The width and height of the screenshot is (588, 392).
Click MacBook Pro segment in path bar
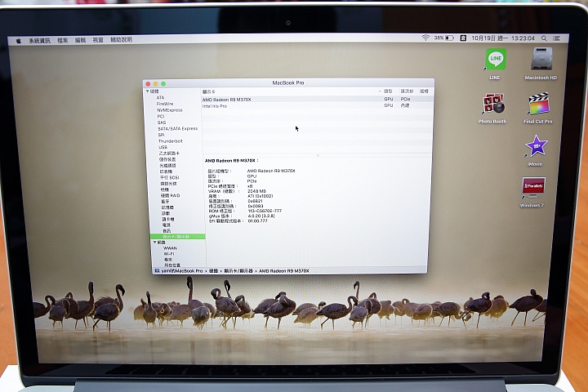[x=181, y=270]
